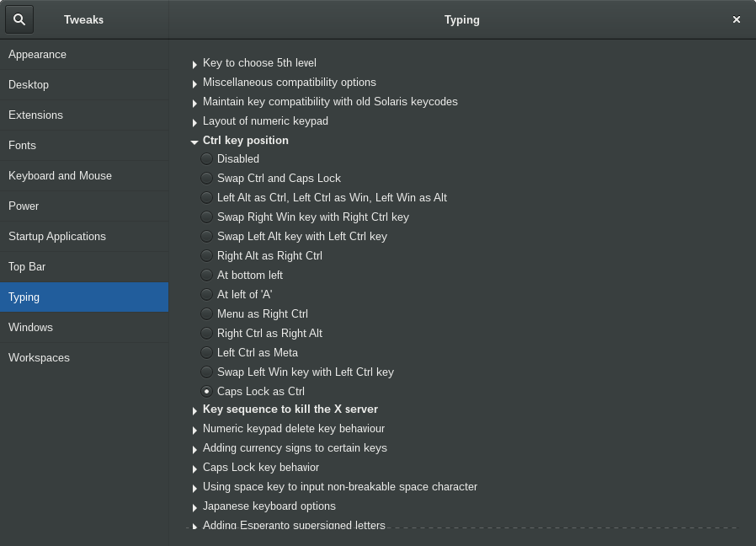Open the Workspaces page

pyautogui.click(x=84, y=358)
